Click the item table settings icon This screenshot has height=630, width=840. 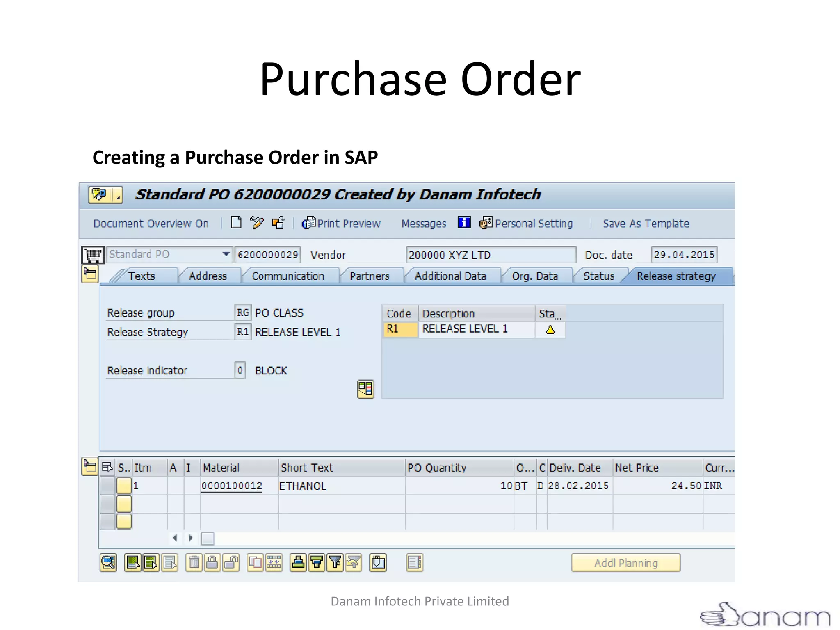point(107,467)
